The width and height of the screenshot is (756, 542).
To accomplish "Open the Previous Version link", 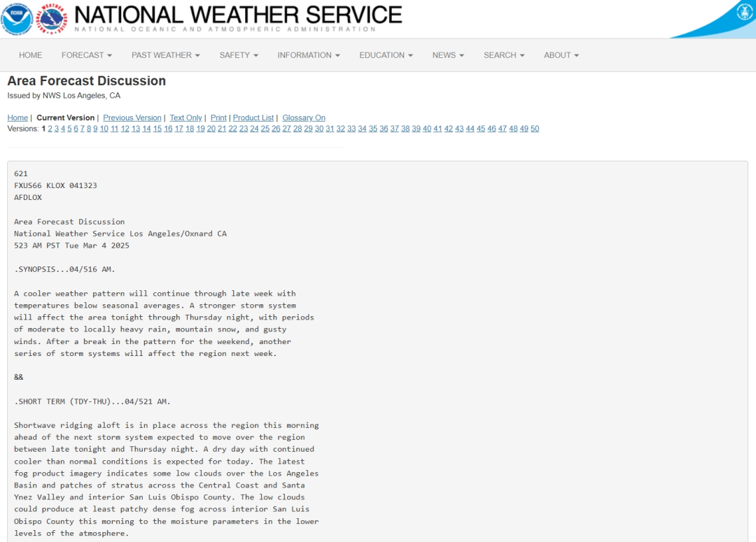I will [x=132, y=117].
